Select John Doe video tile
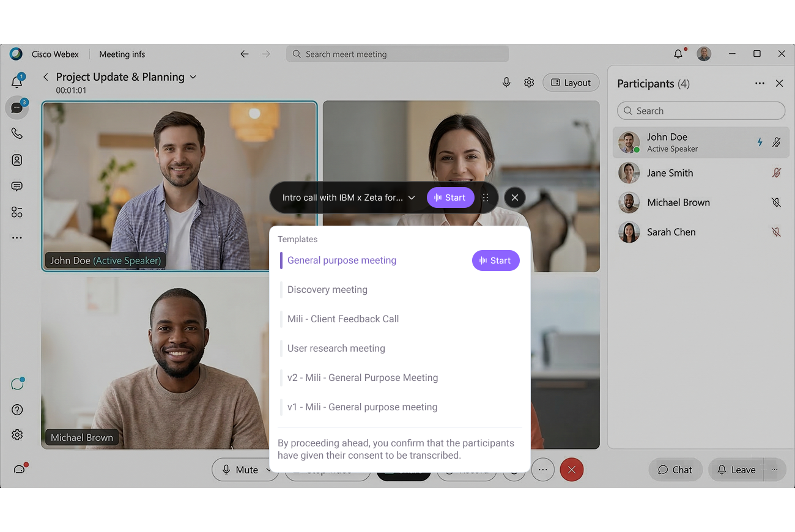Image resolution: width=795 pixels, height=532 pixels. click(179, 186)
